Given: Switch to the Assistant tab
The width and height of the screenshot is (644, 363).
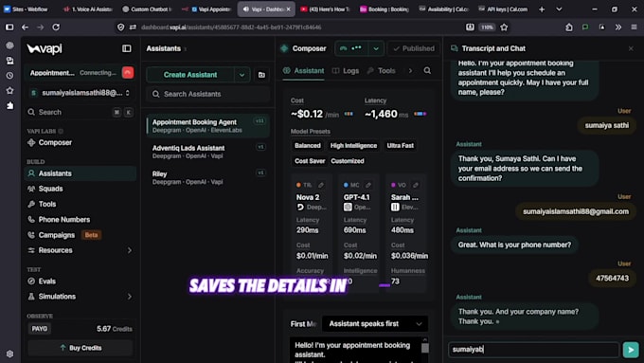Looking at the screenshot, I should (303, 71).
